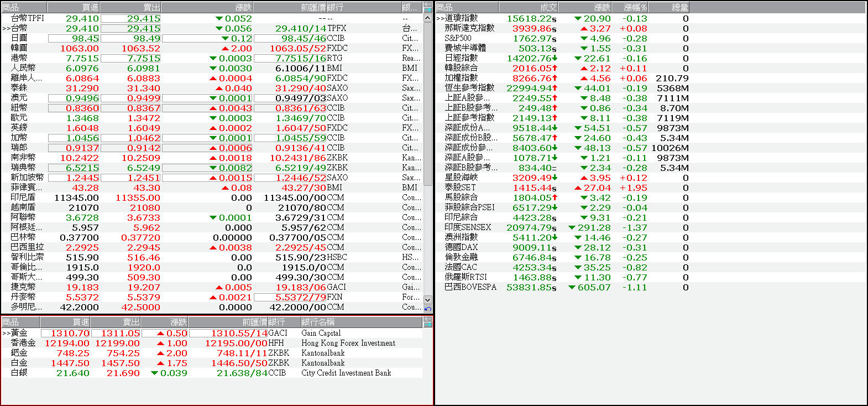The height and width of the screenshot is (406, 868).
Task: Click the grey left arrow in metals panel header
Action: tap(428, 319)
